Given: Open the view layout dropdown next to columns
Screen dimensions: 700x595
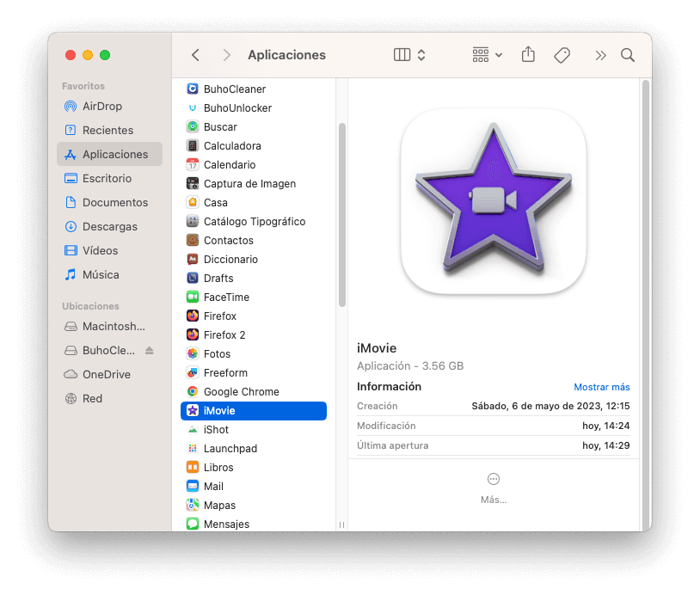Looking at the screenshot, I should click(421, 54).
